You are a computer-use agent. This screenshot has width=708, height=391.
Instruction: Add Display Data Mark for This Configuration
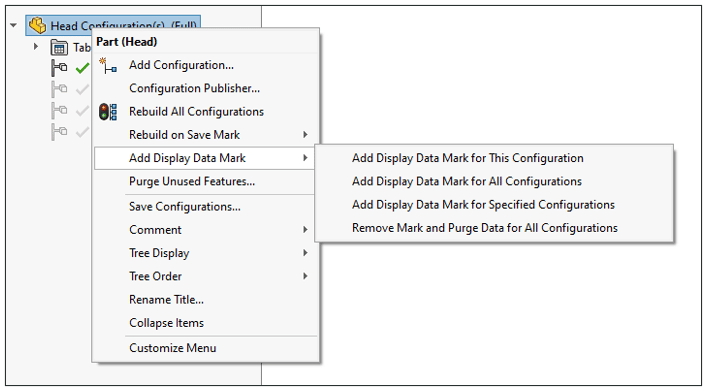pos(468,158)
